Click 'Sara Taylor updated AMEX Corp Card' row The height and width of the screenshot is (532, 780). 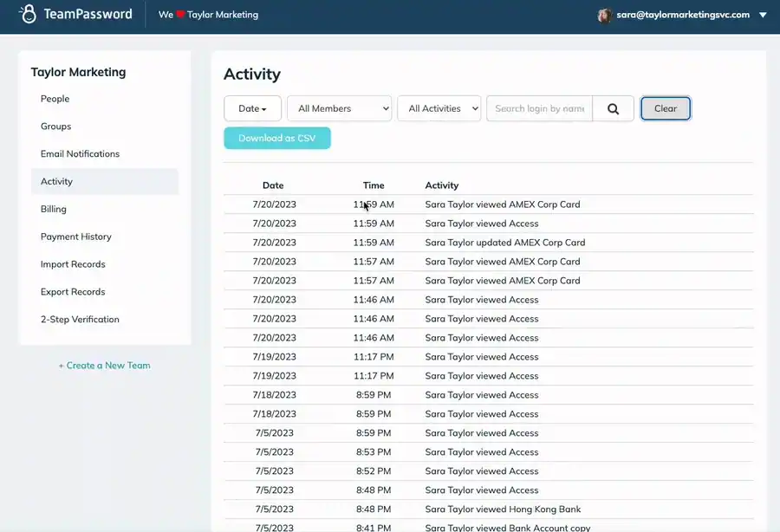[489, 243]
